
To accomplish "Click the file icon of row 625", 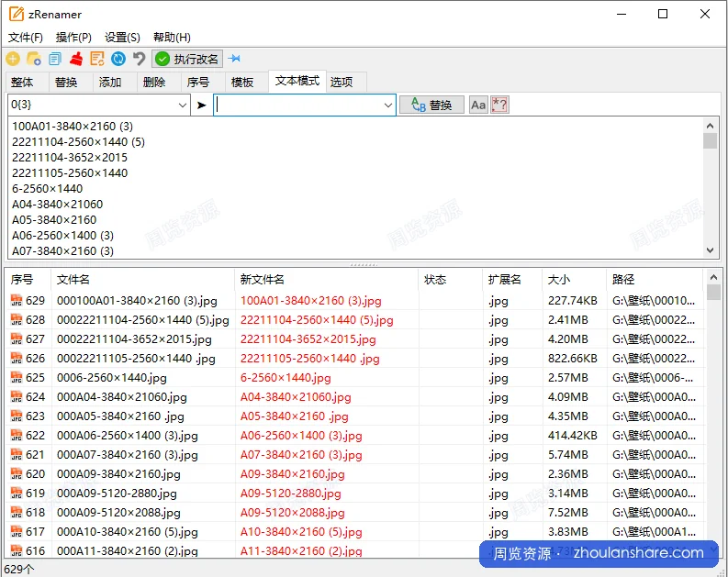I will tap(17, 378).
